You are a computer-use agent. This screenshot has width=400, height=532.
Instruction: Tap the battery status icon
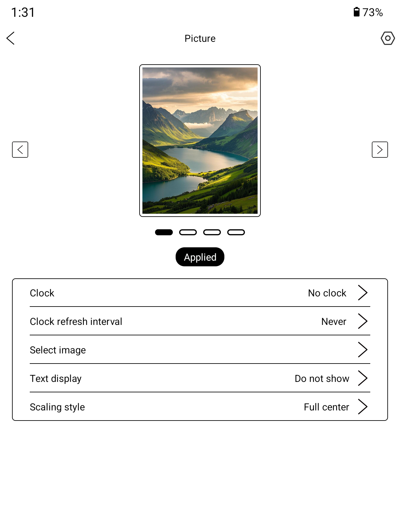coord(357,12)
